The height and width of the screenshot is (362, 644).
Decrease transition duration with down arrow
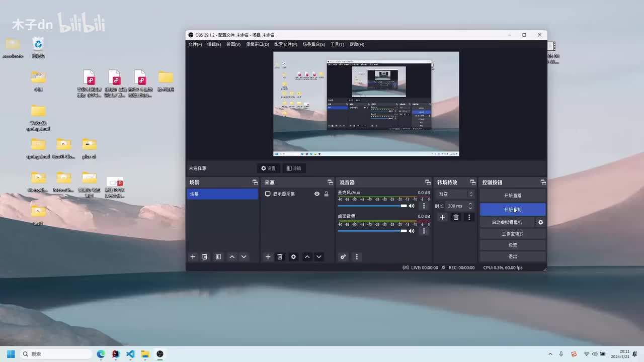click(470, 208)
